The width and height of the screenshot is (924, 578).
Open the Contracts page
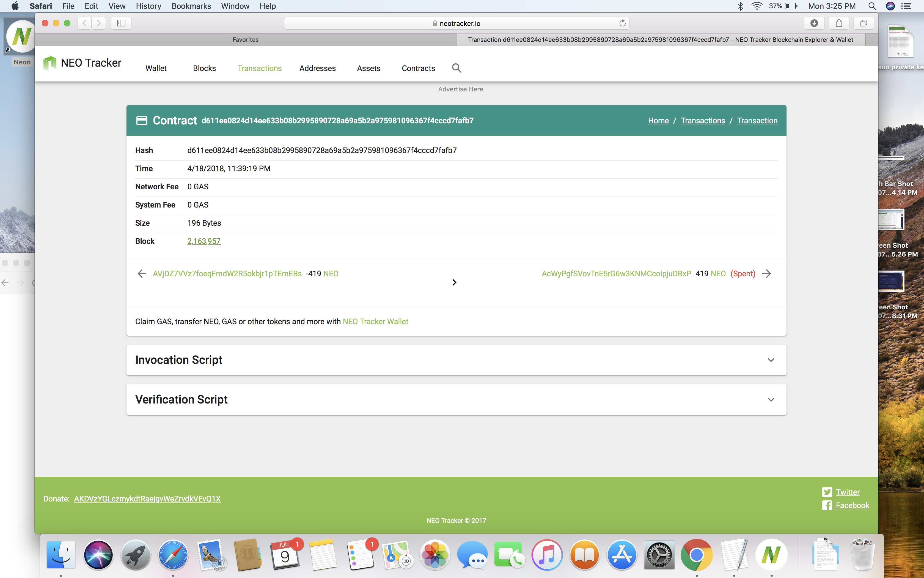tap(418, 69)
